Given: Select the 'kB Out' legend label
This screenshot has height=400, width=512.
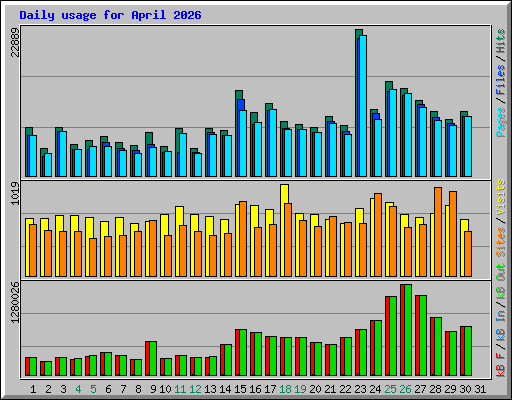Looking at the screenshot, I should 500,281.
